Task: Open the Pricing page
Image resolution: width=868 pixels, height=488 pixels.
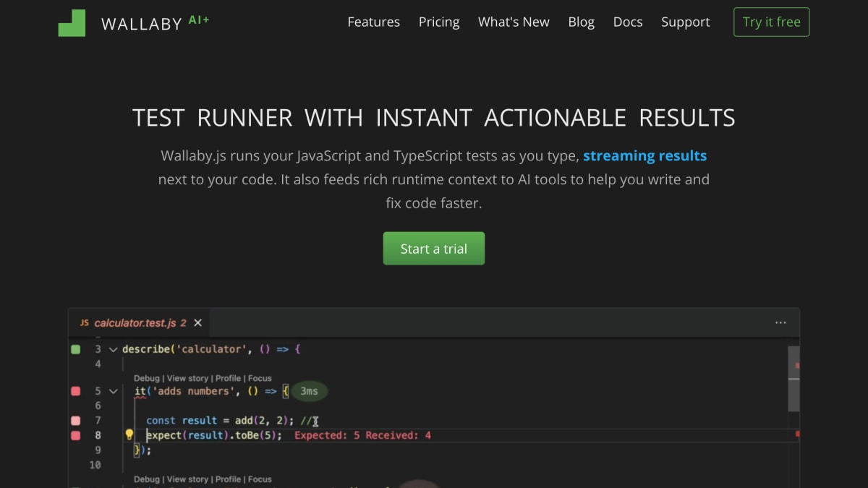Action: (x=439, y=22)
